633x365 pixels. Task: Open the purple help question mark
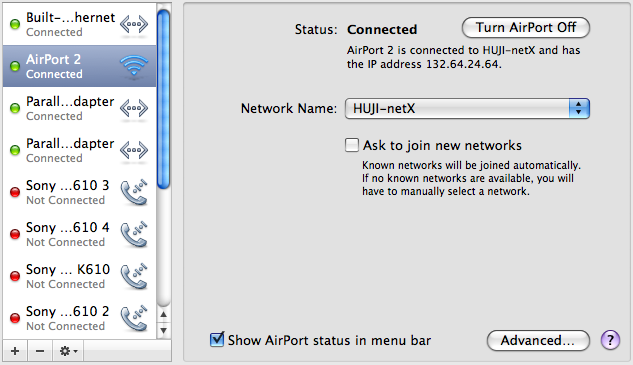(610, 340)
